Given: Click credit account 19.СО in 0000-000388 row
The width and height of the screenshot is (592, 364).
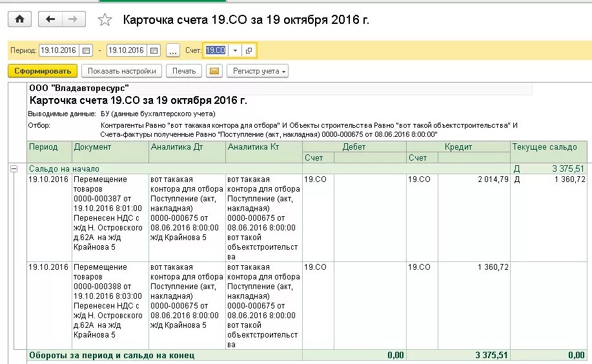Looking at the screenshot, I should point(419,267).
